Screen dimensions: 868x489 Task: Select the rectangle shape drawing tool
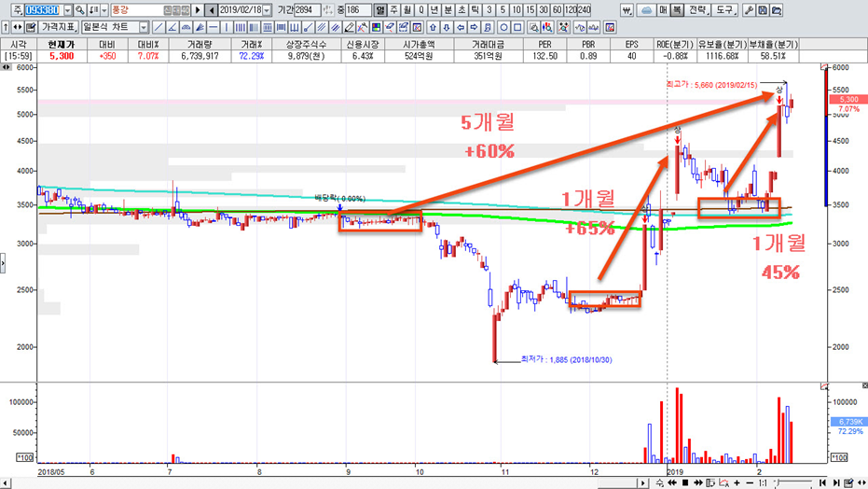pyautogui.click(x=517, y=26)
